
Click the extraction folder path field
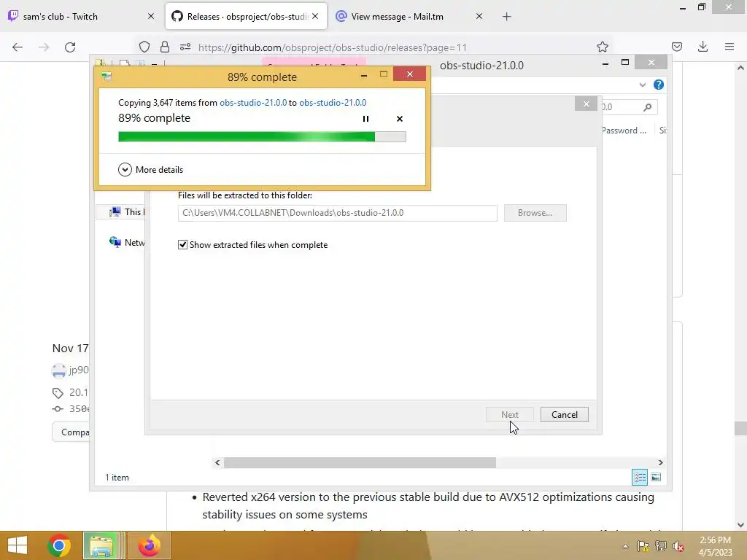(337, 213)
